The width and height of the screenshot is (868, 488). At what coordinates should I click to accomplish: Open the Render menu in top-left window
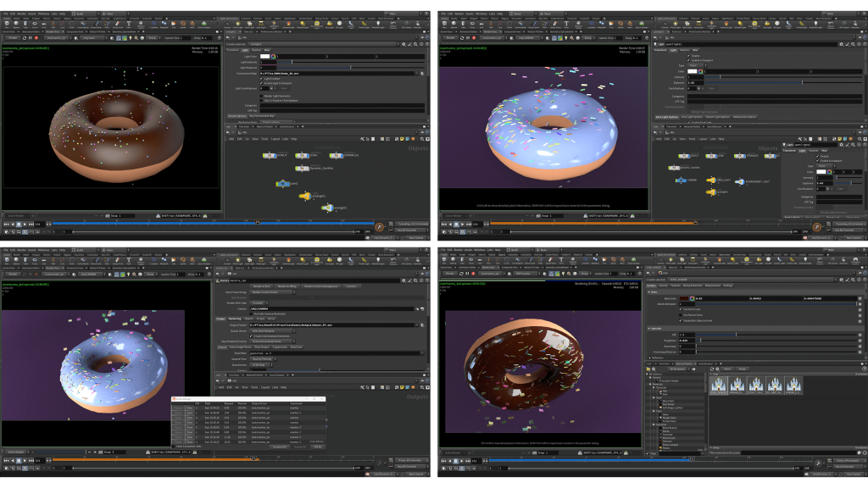pyautogui.click(x=21, y=14)
